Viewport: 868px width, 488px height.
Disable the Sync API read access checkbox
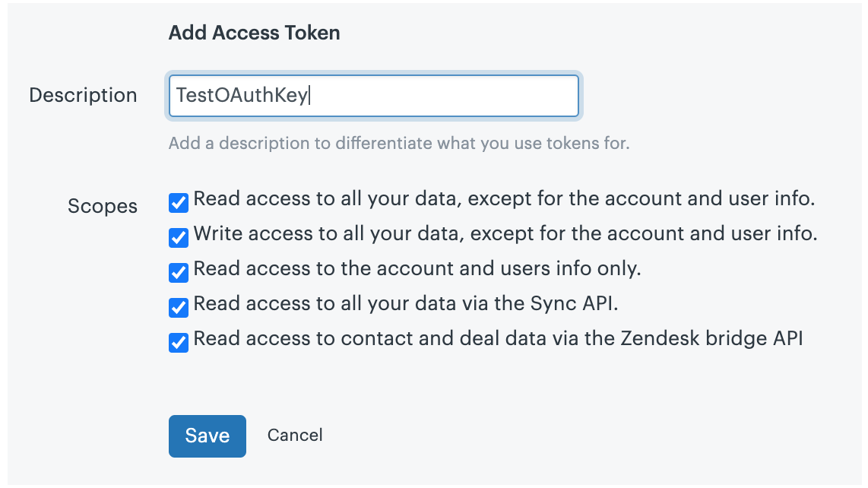click(179, 307)
